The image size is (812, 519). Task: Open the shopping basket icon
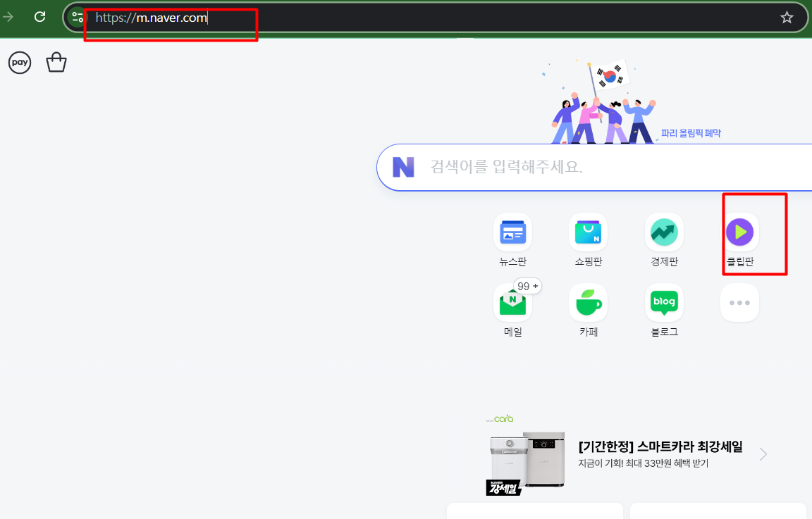[x=56, y=63]
